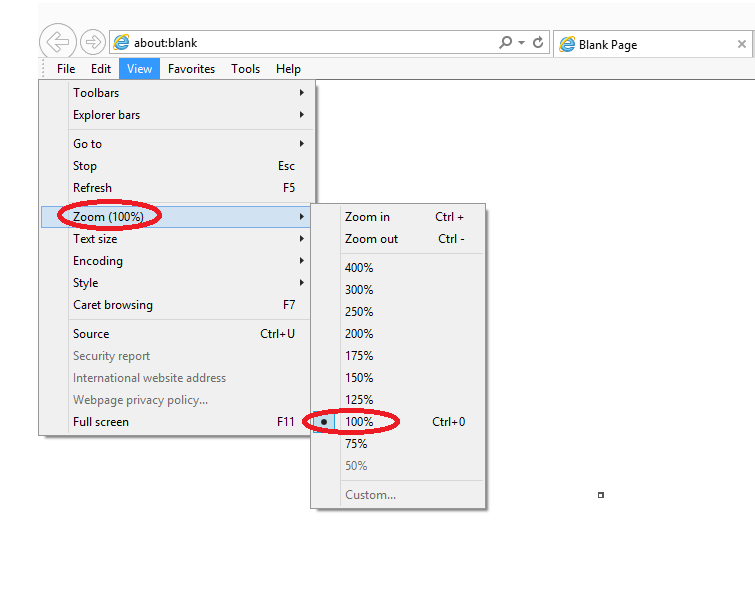This screenshot has height=608, width=755.
Task: Click the Forward arrow button
Action: pos(92,42)
